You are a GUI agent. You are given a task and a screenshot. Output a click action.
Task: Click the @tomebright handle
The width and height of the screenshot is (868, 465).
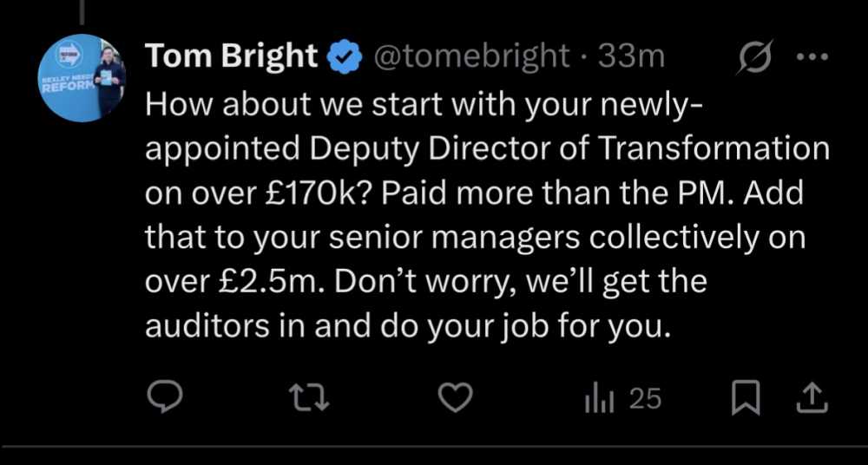471,57
